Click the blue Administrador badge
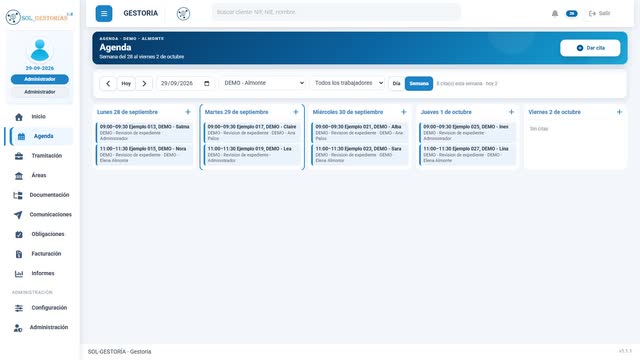 click(40, 79)
